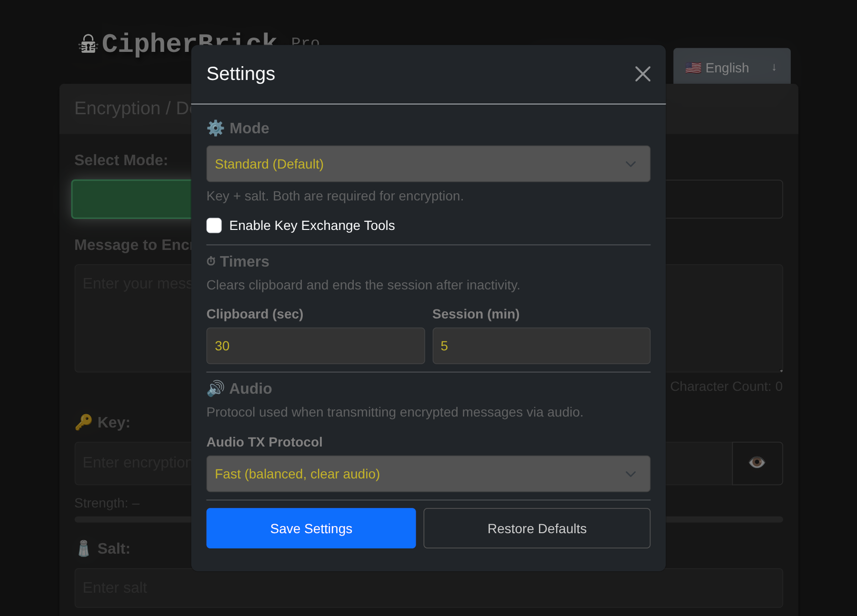Open the Audio TX Protocol dropdown
This screenshot has height=616, width=857.
tap(428, 474)
